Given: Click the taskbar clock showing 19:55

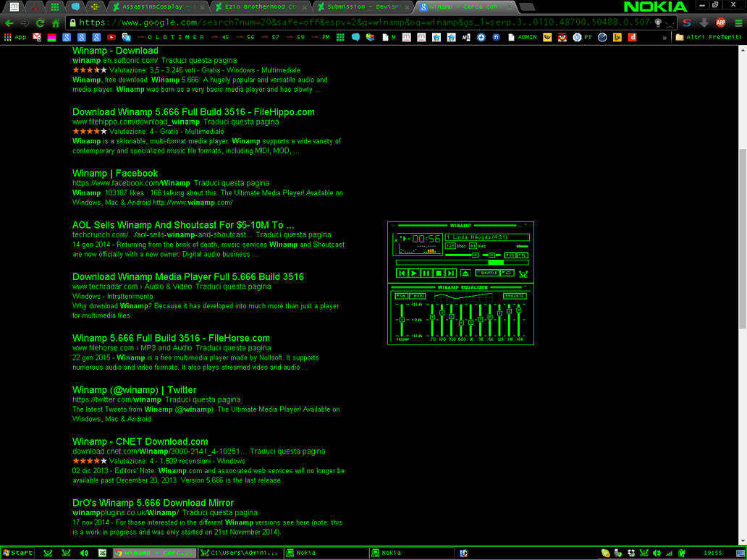Looking at the screenshot, I should [x=712, y=553].
